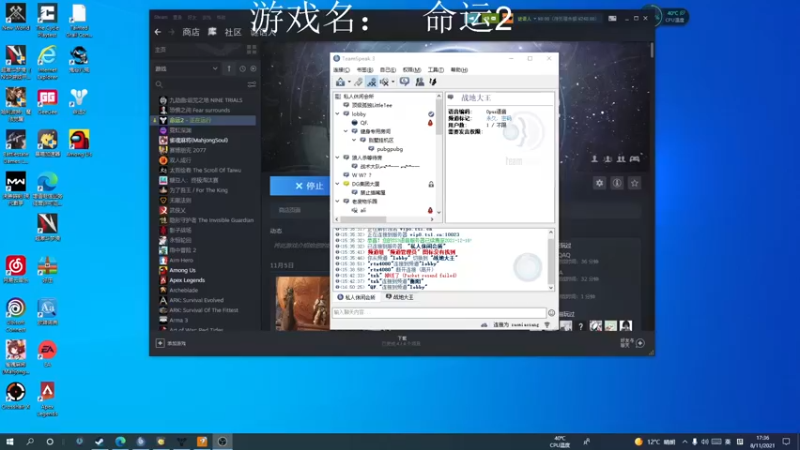
Task: Collapse the lobby channel in TeamSpeak tree
Action: coord(338,114)
